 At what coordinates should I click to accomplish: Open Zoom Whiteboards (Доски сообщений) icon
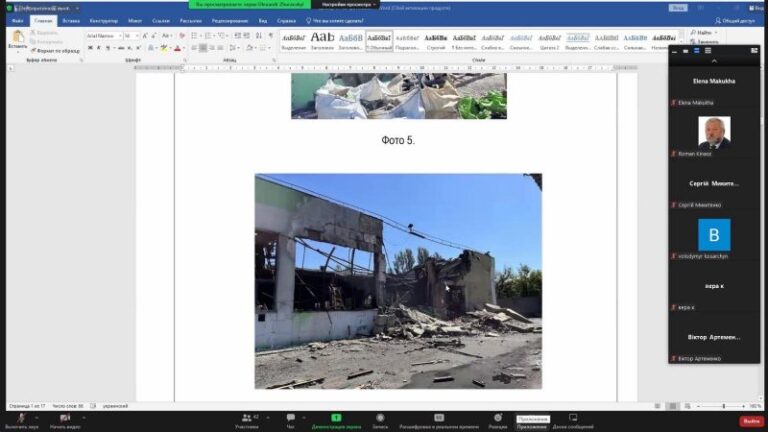tap(573, 418)
